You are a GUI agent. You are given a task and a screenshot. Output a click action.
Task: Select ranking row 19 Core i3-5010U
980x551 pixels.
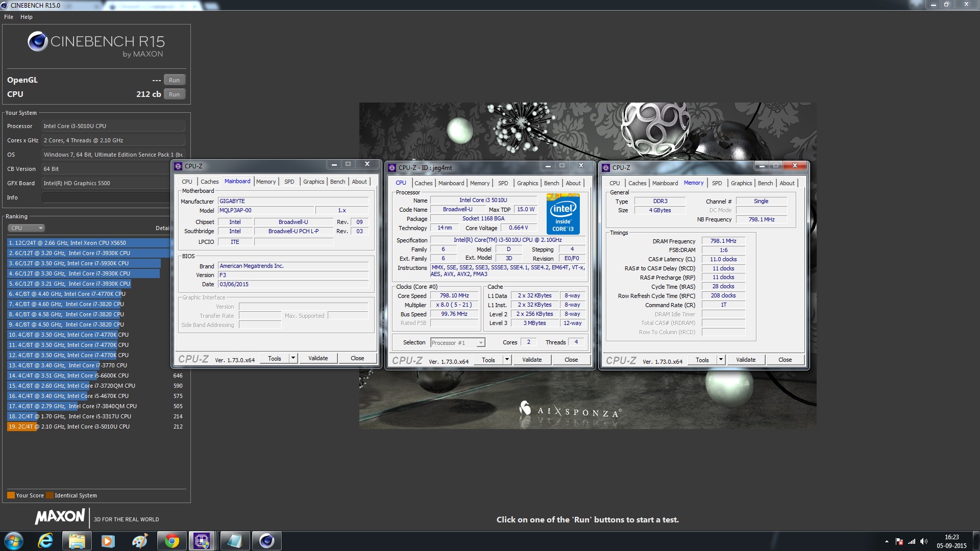click(95, 427)
